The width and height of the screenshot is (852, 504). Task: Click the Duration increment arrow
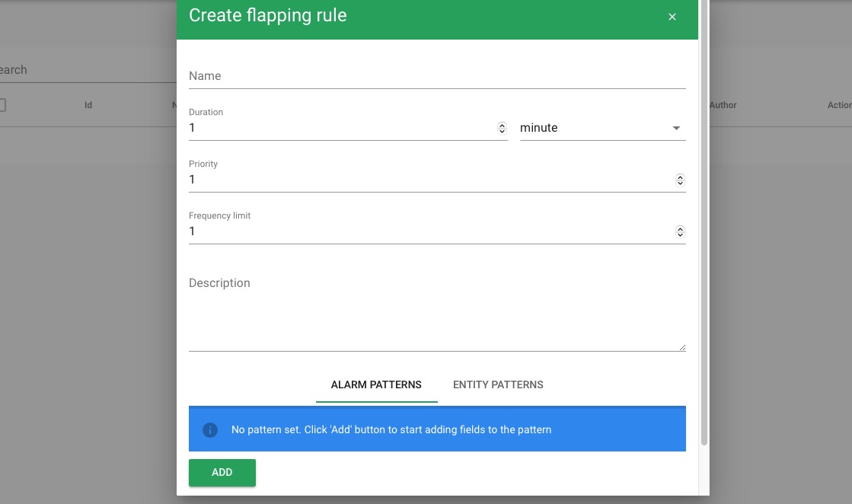[502, 124]
